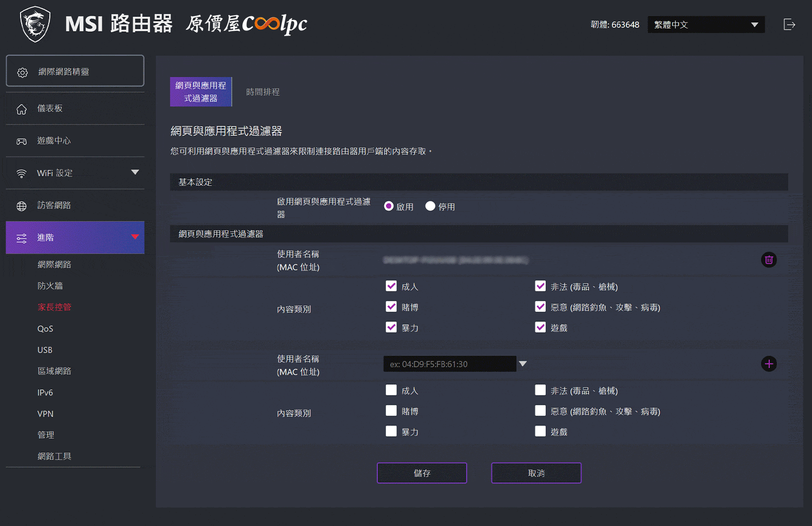Click the MAC address input field
This screenshot has height=526, width=812.
click(x=450, y=364)
